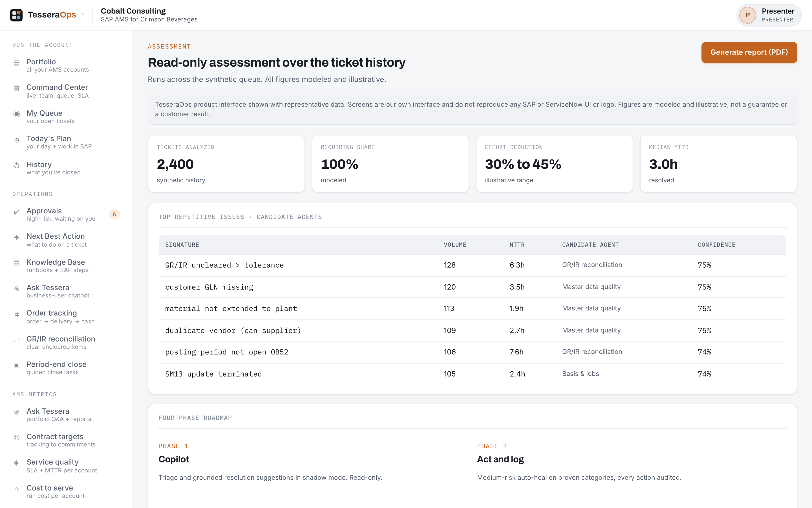Click the MTTR column header
The image size is (812, 508).
pyautogui.click(x=517, y=245)
